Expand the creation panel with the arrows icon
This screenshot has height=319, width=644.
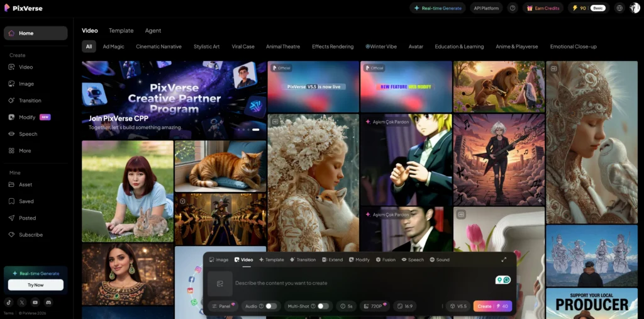click(504, 260)
